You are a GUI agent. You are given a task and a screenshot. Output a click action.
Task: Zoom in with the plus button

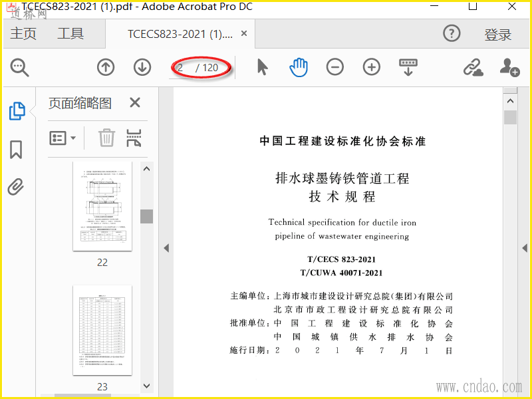click(372, 67)
